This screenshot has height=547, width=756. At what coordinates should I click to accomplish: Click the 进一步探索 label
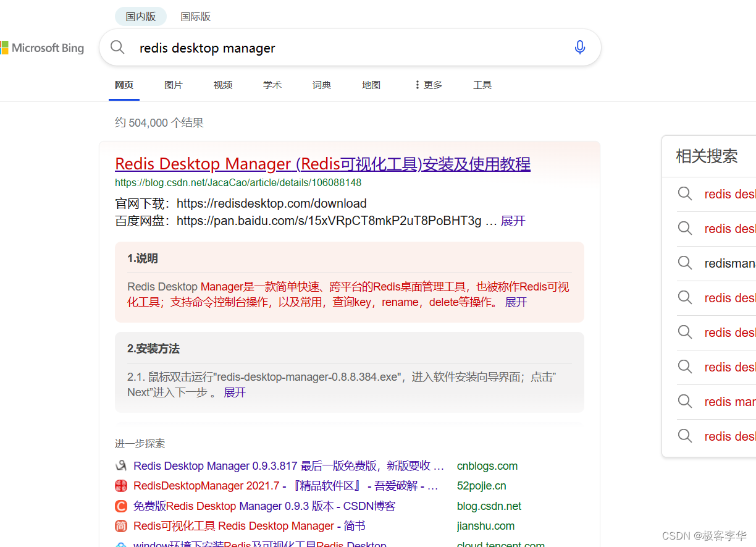pyautogui.click(x=140, y=443)
